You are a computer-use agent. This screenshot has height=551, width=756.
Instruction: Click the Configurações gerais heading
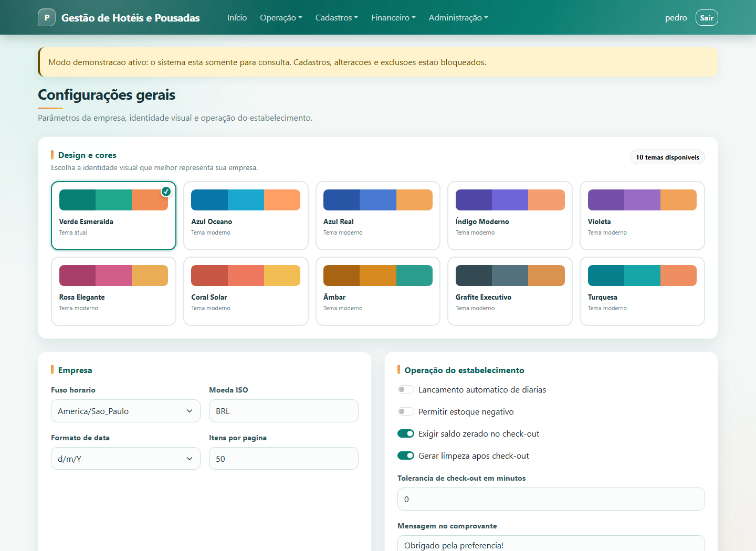tap(107, 95)
